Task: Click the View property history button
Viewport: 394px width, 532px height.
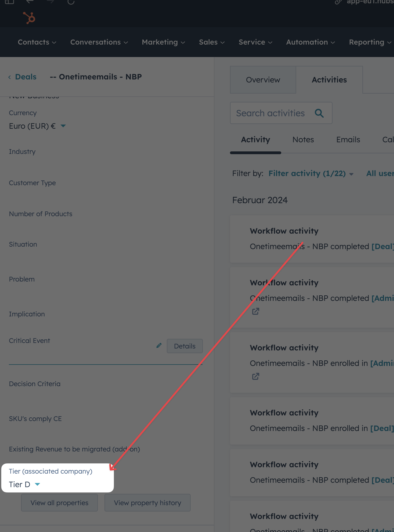Action: 147,503
